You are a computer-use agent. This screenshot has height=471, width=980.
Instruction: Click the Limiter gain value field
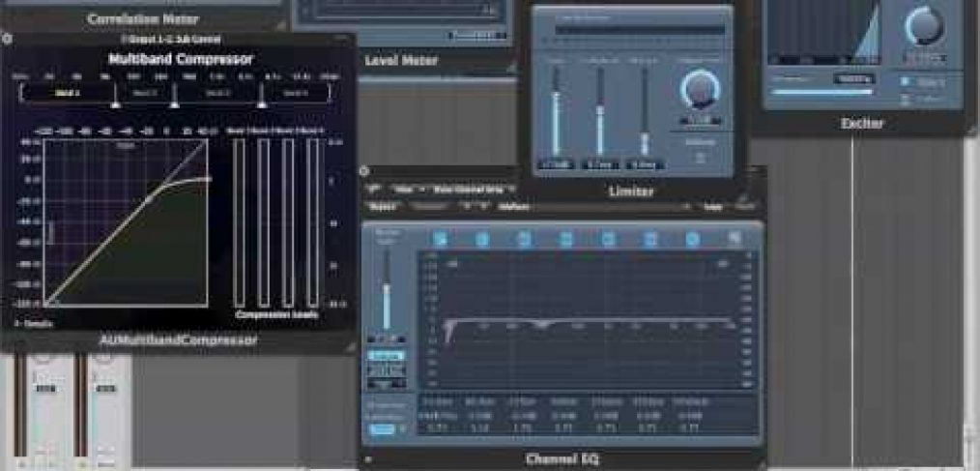pyautogui.click(x=556, y=165)
